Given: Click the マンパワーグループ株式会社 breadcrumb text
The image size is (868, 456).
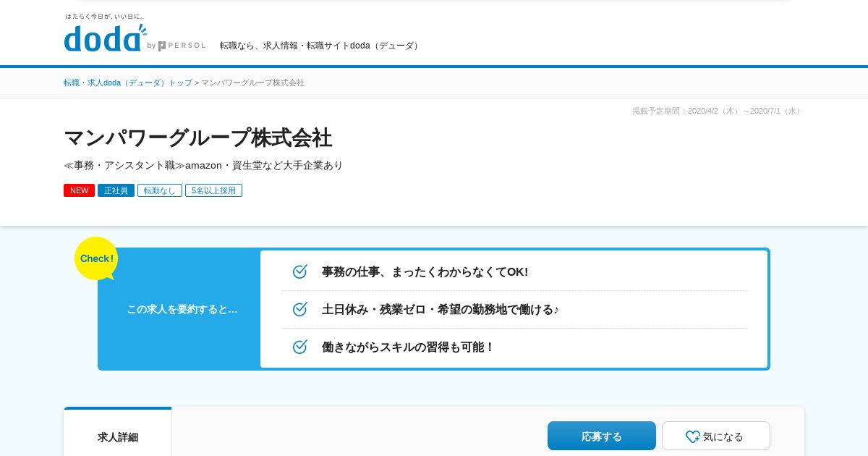Looking at the screenshot, I should (252, 83).
